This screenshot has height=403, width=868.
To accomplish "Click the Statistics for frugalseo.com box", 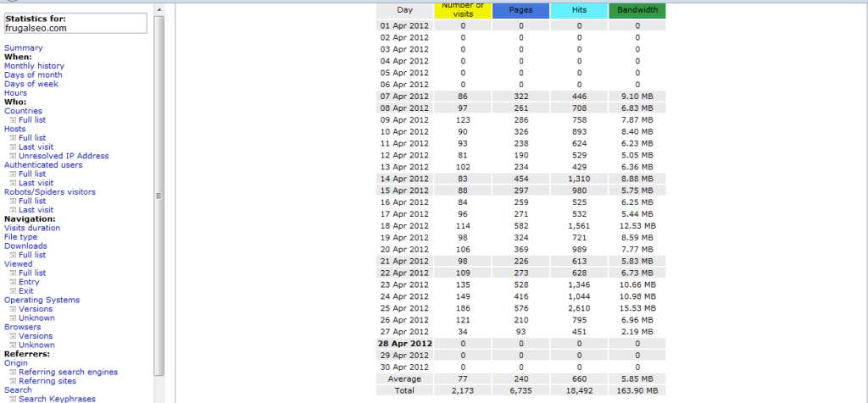I will [x=75, y=23].
